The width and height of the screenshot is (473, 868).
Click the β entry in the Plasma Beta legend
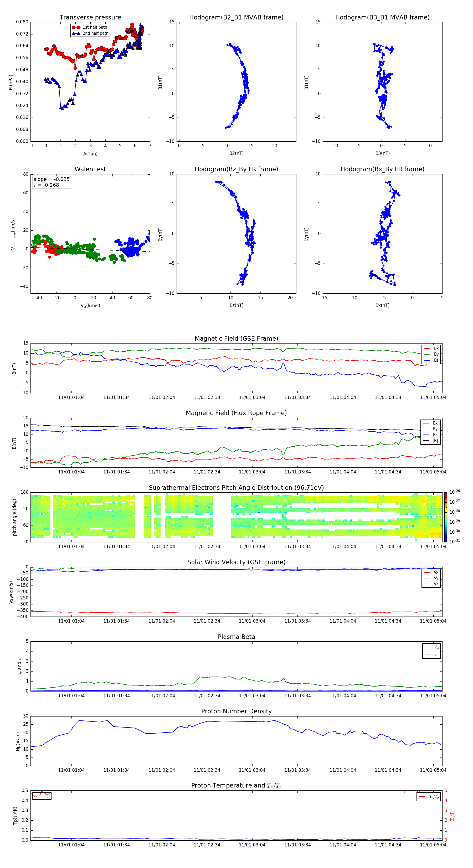(x=431, y=654)
